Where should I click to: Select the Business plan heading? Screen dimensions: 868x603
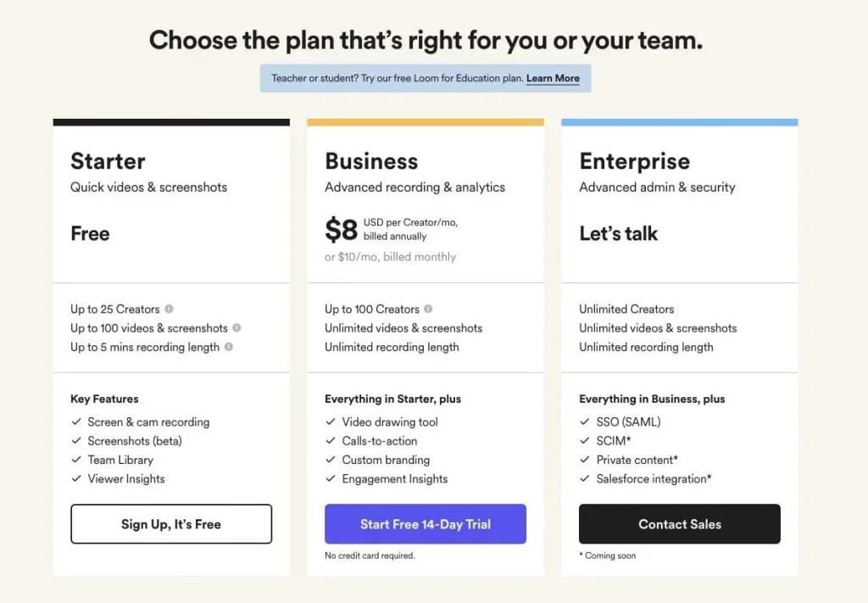pyautogui.click(x=371, y=161)
